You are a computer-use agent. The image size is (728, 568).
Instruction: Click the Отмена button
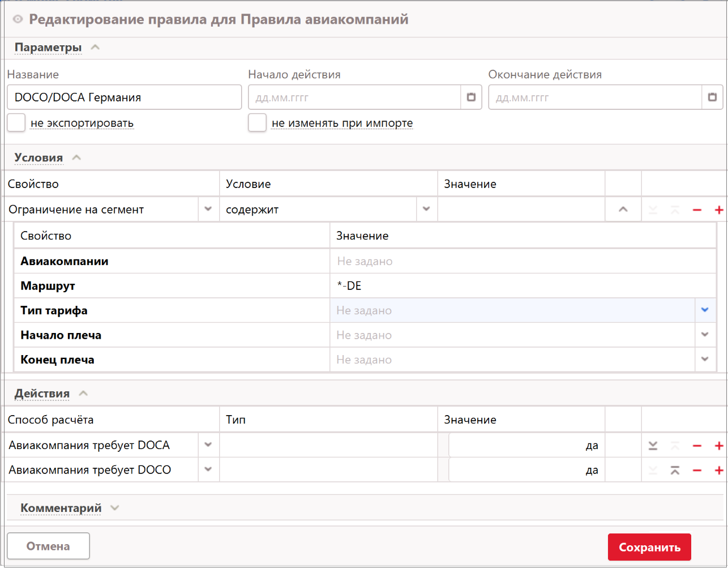click(x=48, y=546)
